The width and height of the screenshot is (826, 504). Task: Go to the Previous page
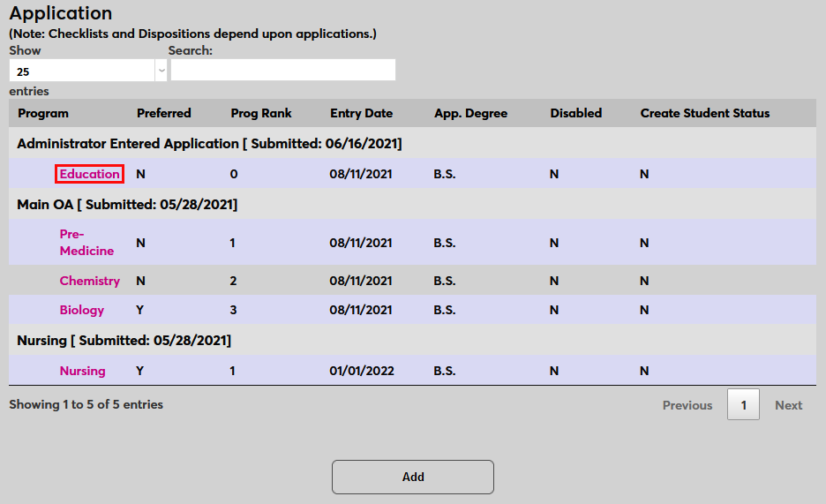coord(687,405)
